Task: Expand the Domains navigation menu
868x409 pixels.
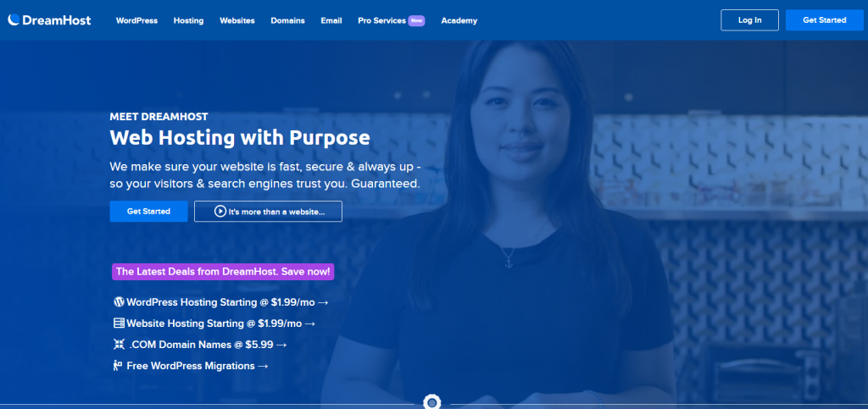Action: tap(288, 20)
